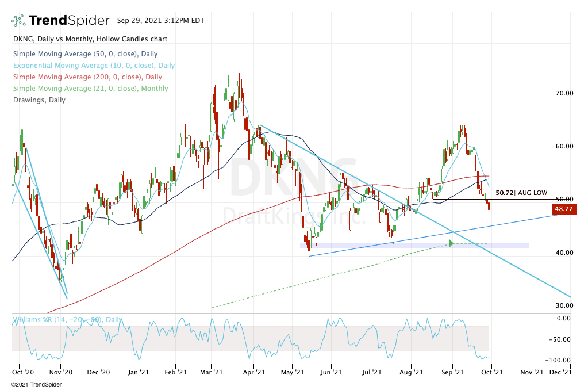The height and width of the screenshot is (390, 588).
Task: Click the 0.00 Williams %R axis label
Action: (564, 318)
